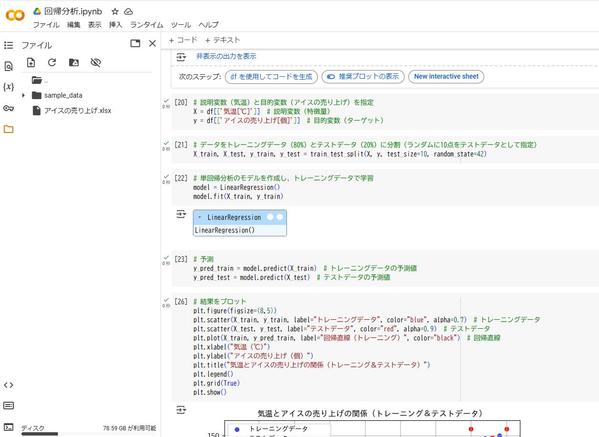
Task: Open the secrets key panel
Action: coord(8,108)
